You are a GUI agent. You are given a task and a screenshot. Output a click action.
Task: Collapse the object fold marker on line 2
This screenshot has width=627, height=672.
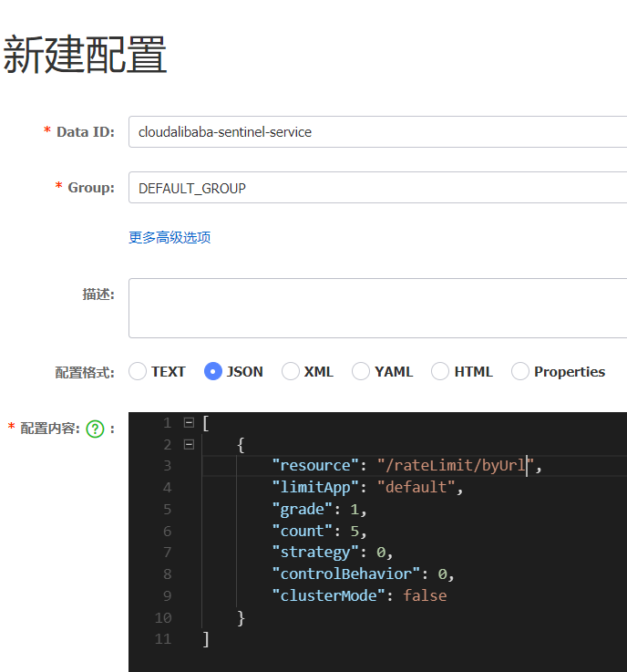(189, 444)
